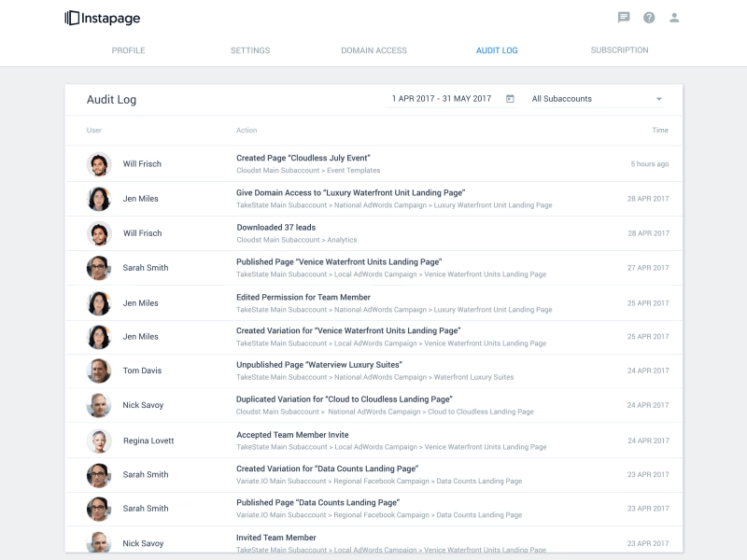
Task: Click Will Frisch avatar in Downloaded 37 leads row
Action: (99, 234)
